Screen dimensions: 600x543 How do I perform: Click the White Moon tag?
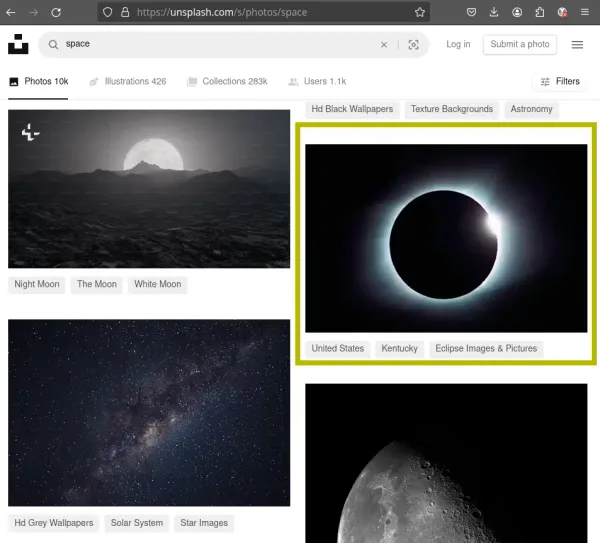pos(158,284)
